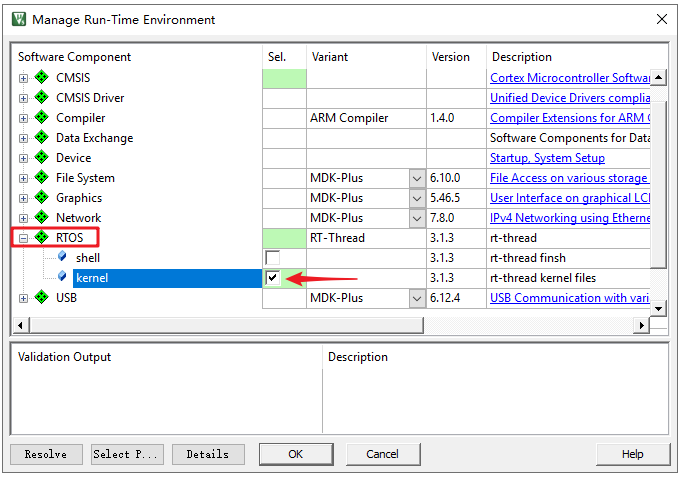Expand the USB tree node
The image size is (682, 480).
coord(23,298)
